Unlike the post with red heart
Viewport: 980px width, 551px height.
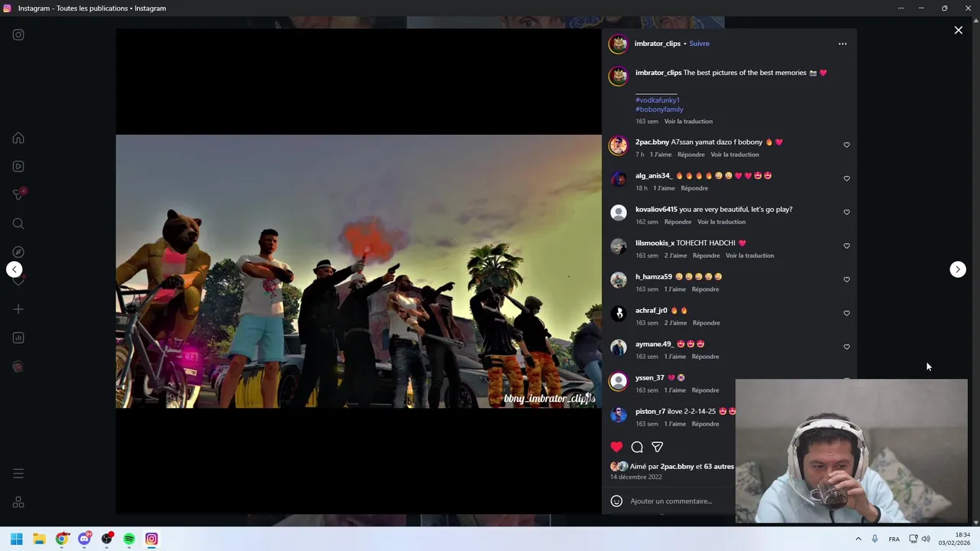tap(616, 447)
